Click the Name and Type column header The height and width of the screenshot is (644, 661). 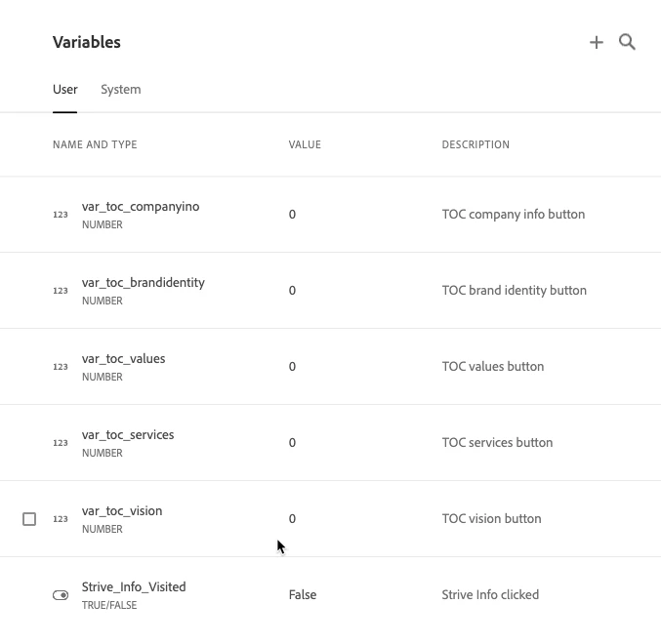pos(95,145)
